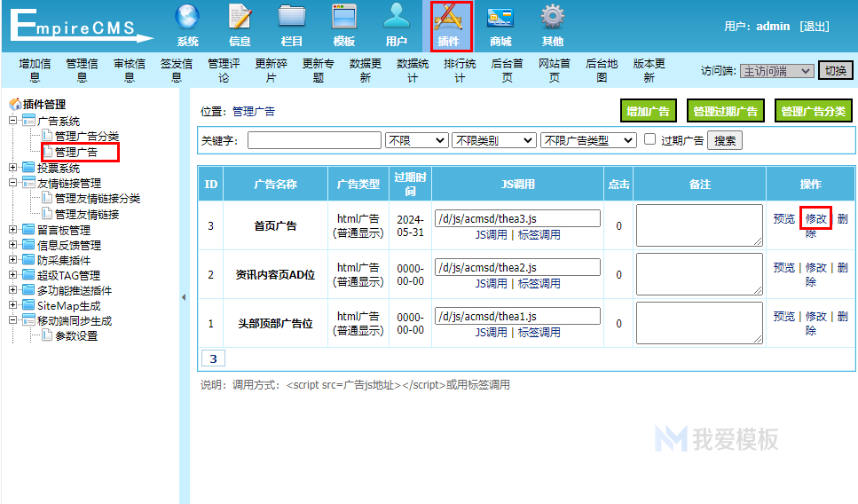Click the 管理友情链接分类 page icon
Screen dimensions: 858x504
[47, 198]
